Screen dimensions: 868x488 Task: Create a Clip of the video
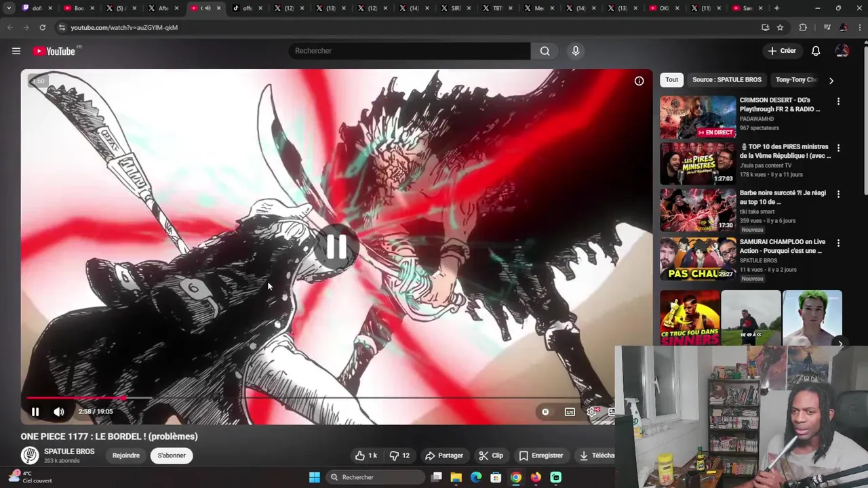click(x=491, y=455)
